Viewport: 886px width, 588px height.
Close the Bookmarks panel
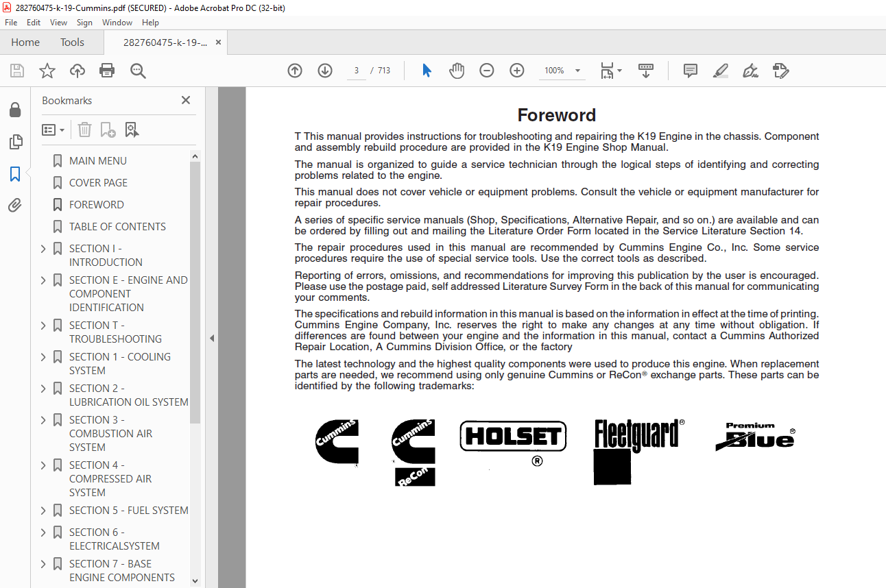pos(186,100)
